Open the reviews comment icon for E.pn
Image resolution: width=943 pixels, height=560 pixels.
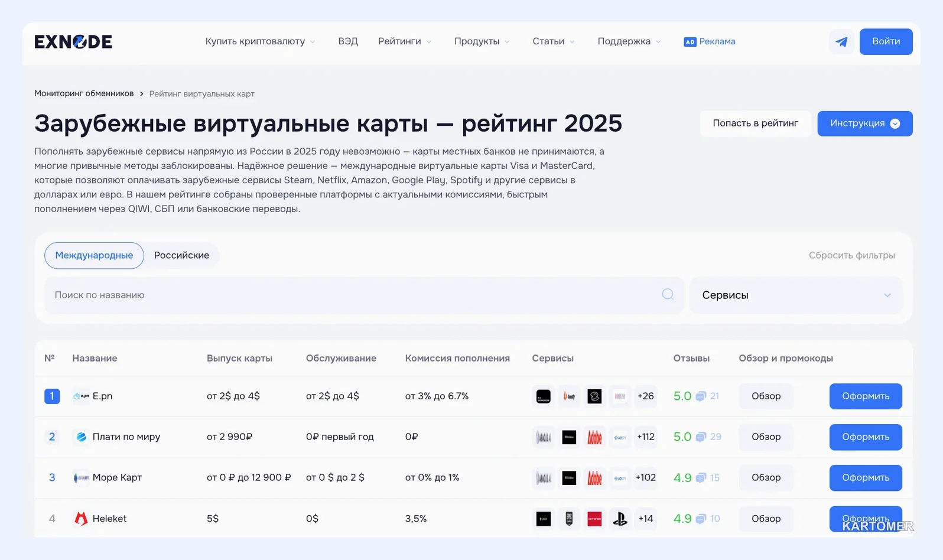tap(701, 396)
